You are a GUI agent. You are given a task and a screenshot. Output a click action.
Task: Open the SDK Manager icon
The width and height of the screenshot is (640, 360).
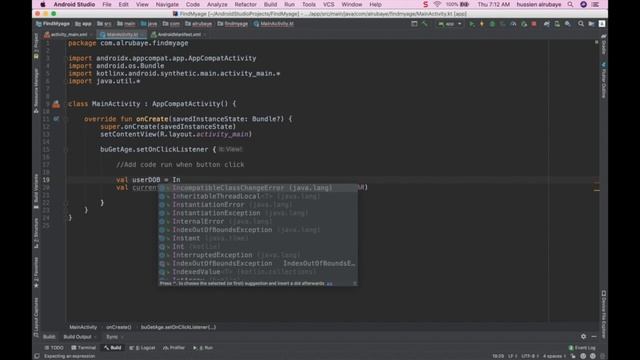coord(568,24)
